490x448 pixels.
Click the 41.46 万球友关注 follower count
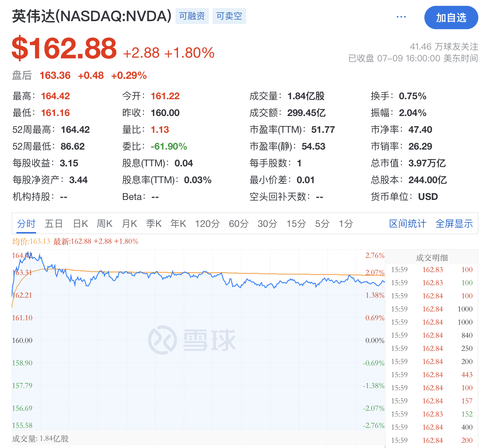coord(444,47)
